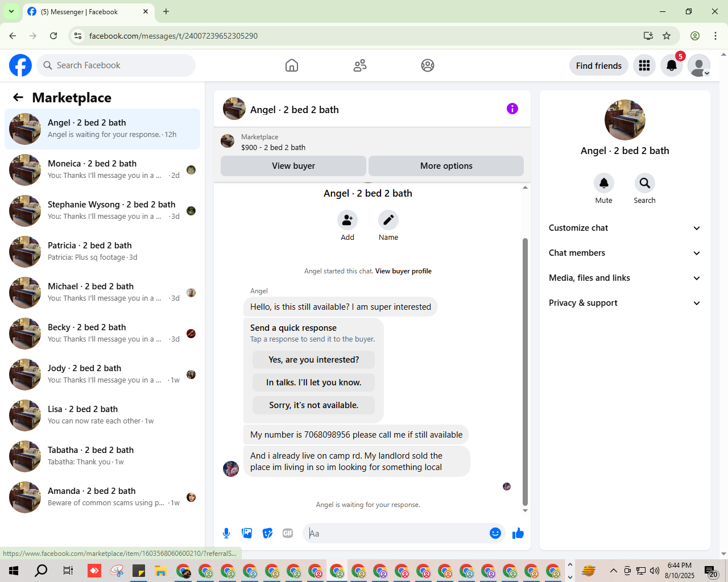Select the Messenger | Facebook browser tab
Viewport: 728px width, 582px height.
point(88,11)
